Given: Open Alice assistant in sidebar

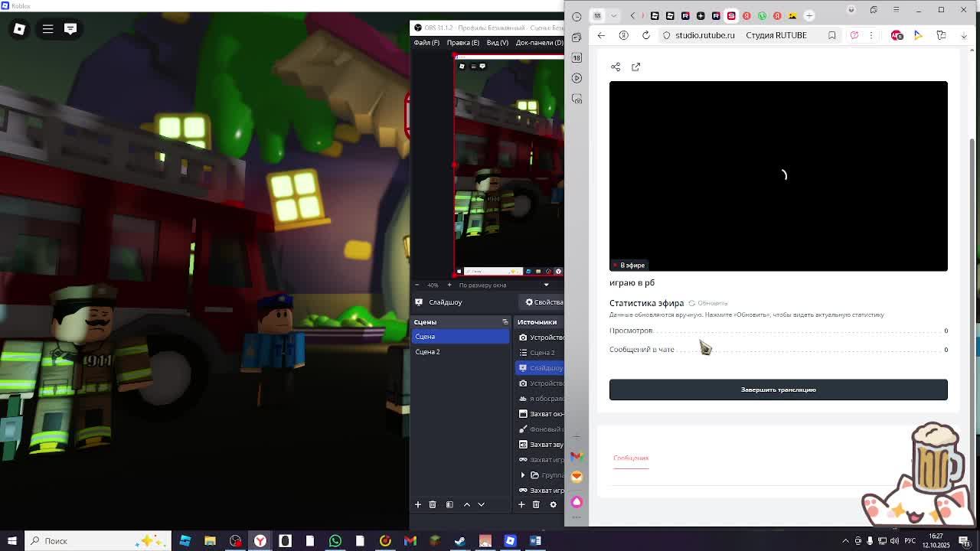Looking at the screenshot, I should pyautogui.click(x=577, y=502).
